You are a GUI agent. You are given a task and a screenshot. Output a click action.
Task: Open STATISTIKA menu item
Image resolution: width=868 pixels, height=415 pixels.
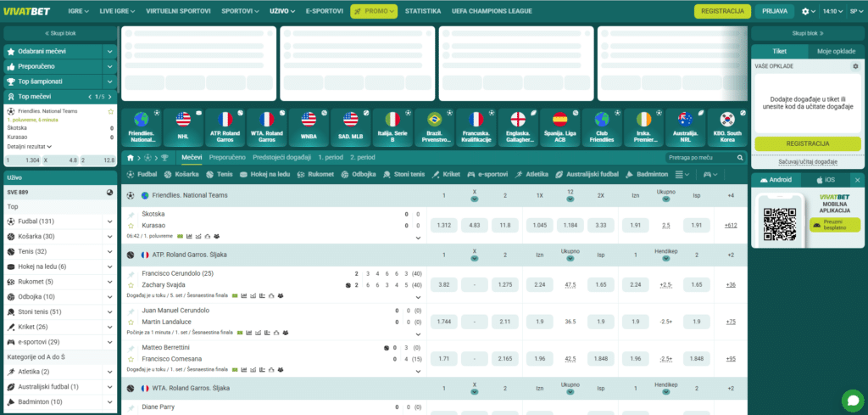(423, 11)
